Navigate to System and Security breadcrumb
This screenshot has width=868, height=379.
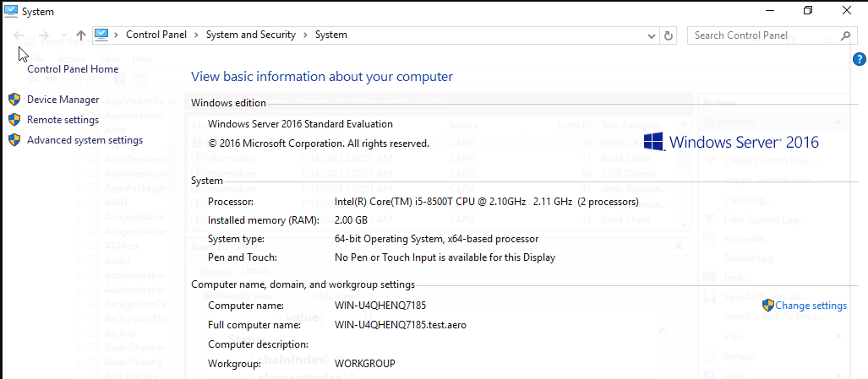(251, 35)
